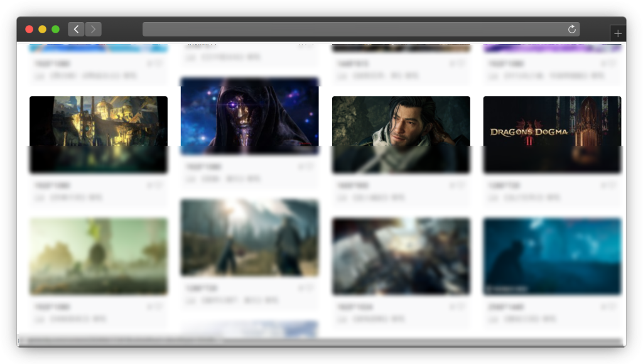
Task: Open the Dragon's Dogma II wallpaper thumbnail
Action: click(552, 134)
